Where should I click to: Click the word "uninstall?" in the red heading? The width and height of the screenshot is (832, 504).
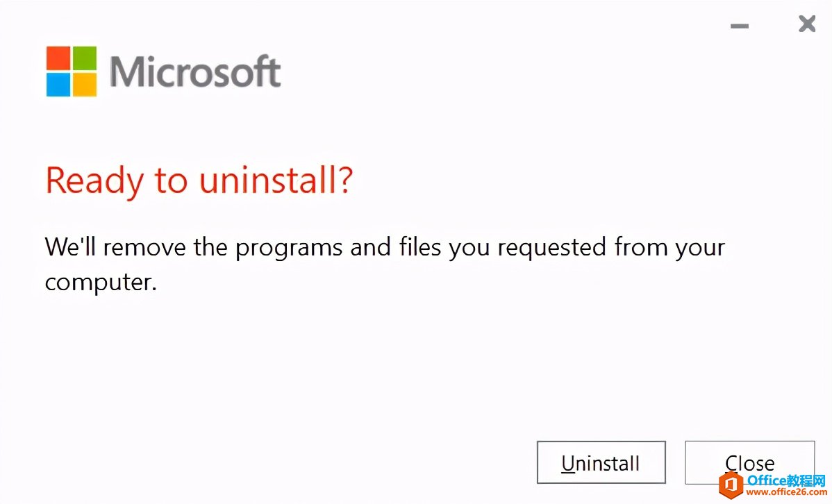276,180
